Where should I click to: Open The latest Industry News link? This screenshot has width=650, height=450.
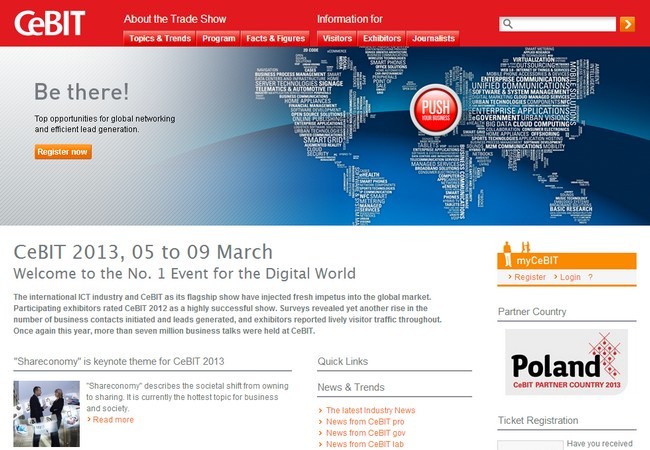click(x=371, y=410)
